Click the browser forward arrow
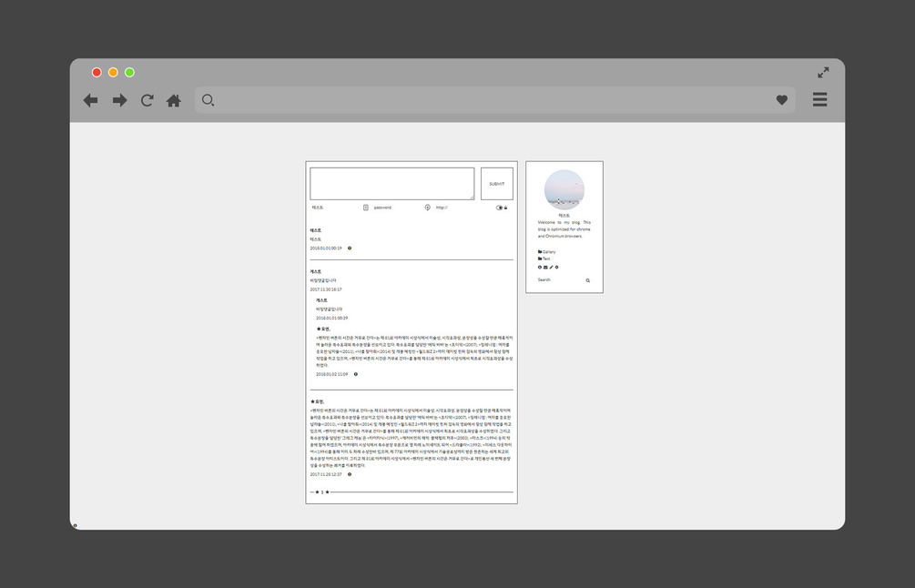Viewport: 915px width, 588px height. (119, 100)
